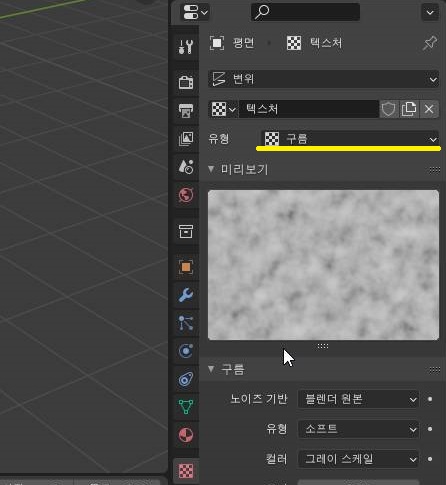
Task: Click the cloud texture preview image
Action: [323, 265]
